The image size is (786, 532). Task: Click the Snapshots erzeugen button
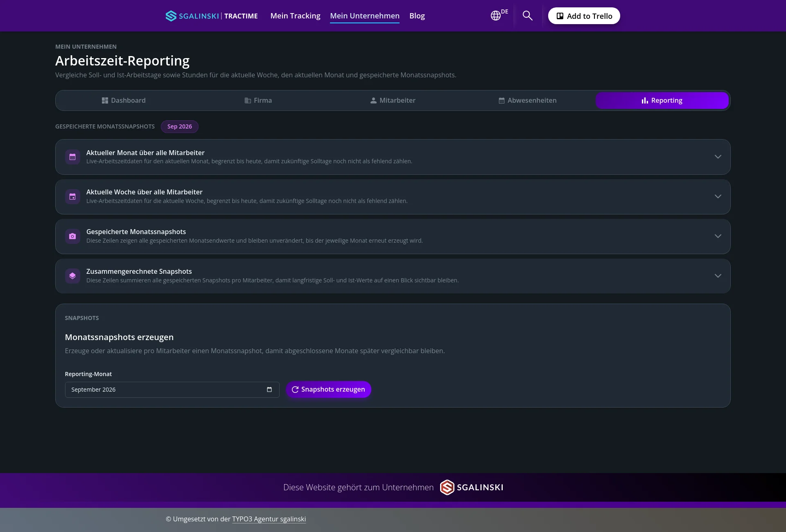328,389
